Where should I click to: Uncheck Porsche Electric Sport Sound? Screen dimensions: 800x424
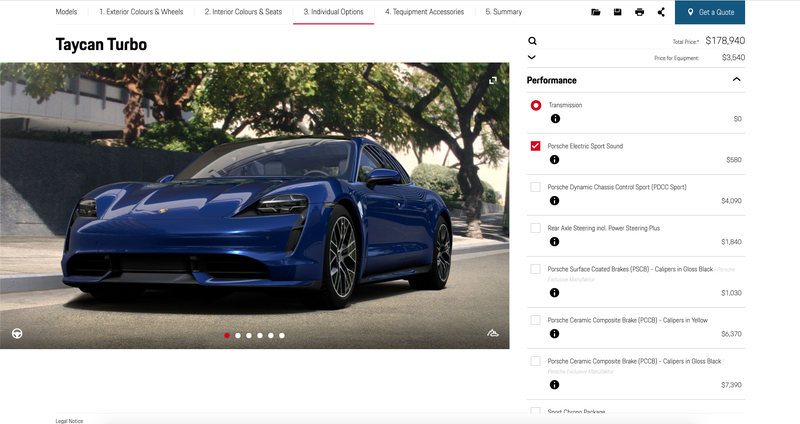[x=535, y=146]
